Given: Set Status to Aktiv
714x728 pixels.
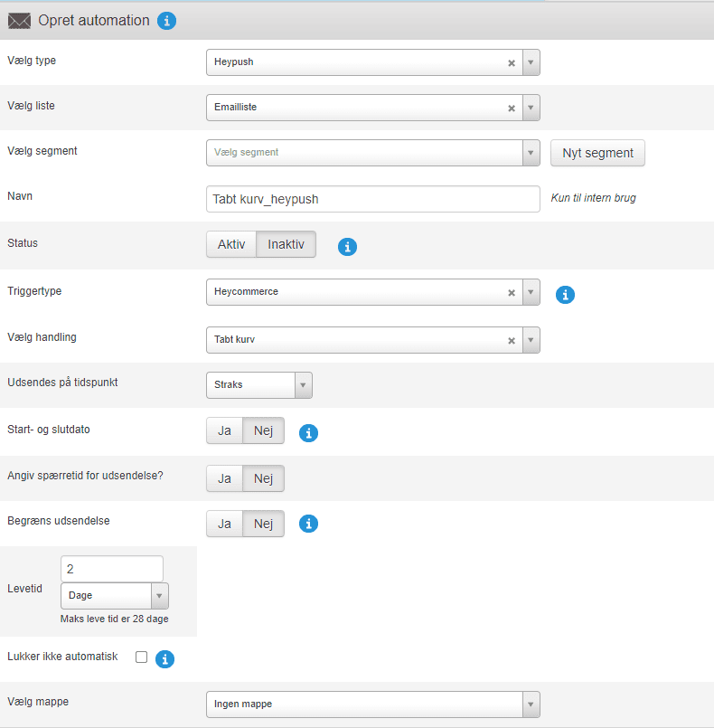Looking at the screenshot, I should click(231, 245).
